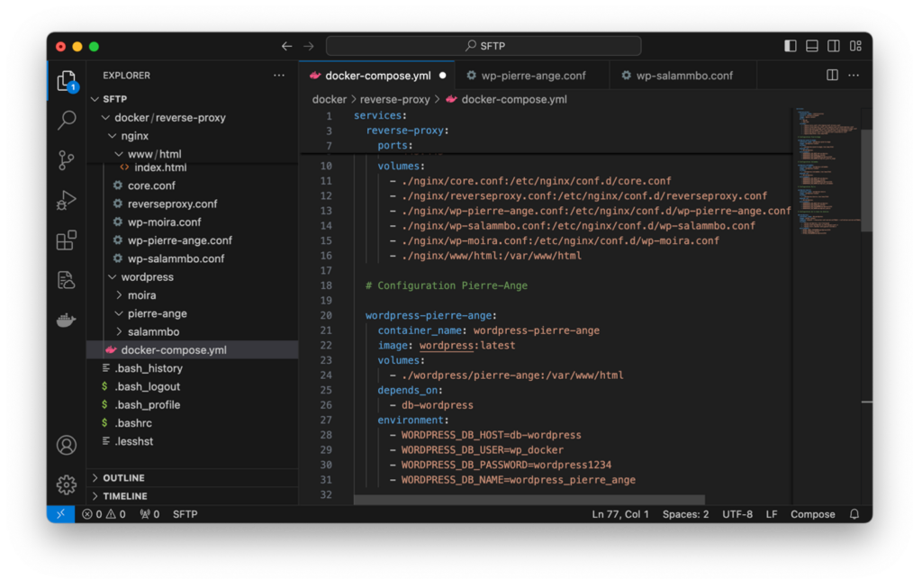Open notifications bell in status bar
This screenshot has height=588, width=922.
[854, 514]
